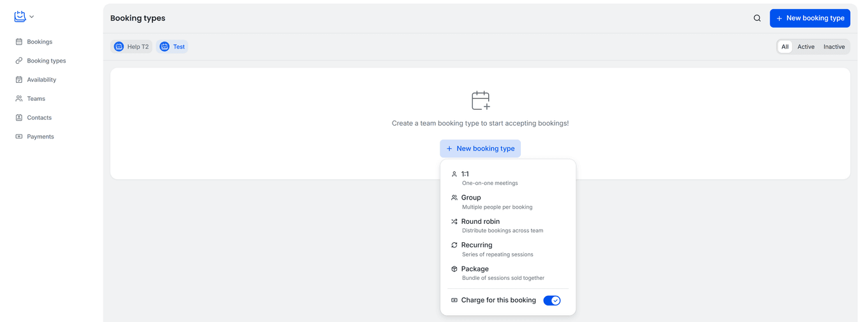Click the single-person 1:1 icon
This screenshot has height=322, width=868.
[x=454, y=174]
